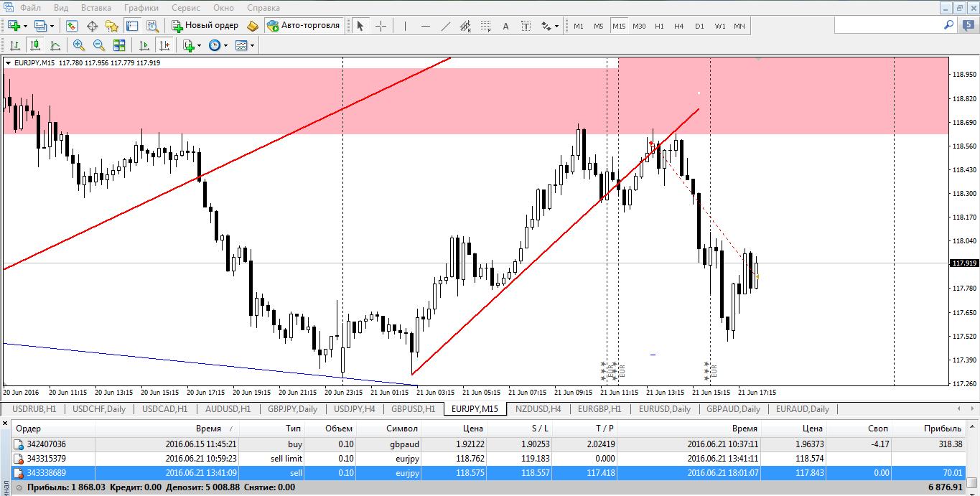
Task: Tile chart windows with grid icon
Action: point(119,45)
